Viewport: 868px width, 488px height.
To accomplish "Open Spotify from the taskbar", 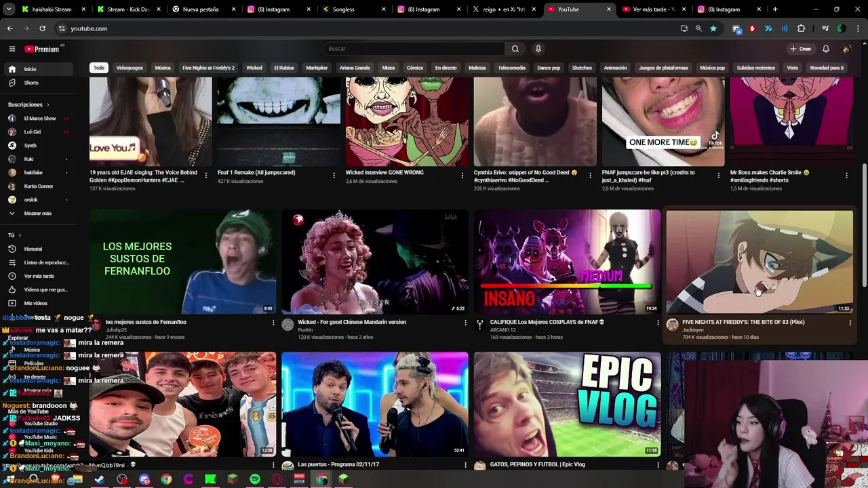I will 254,479.
